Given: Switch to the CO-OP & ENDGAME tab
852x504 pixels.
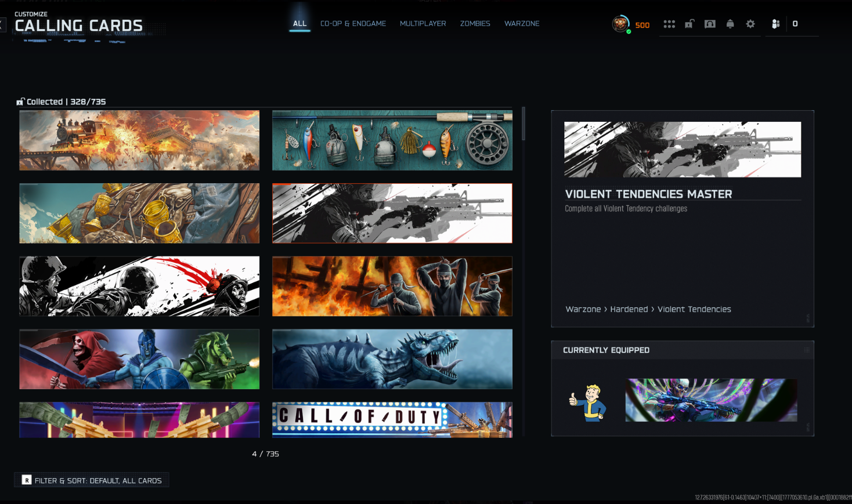Looking at the screenshot, I should (x=353, y=24).
